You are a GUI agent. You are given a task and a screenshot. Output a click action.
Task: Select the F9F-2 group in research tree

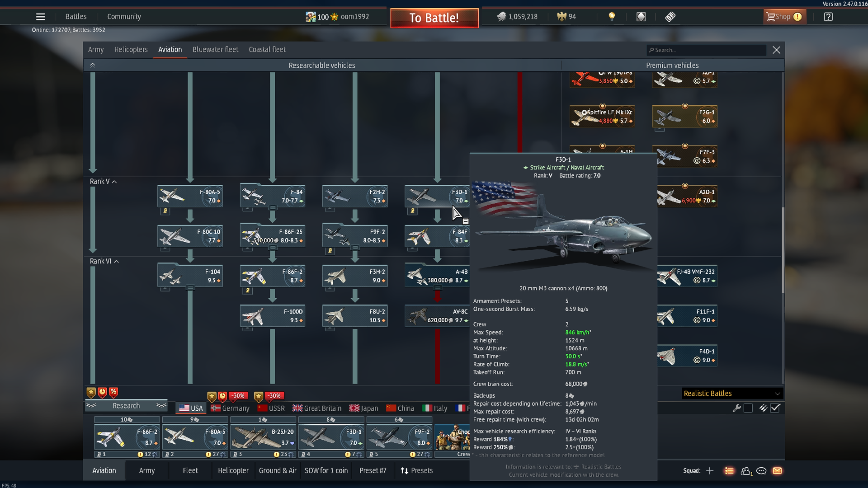point(354,236)
